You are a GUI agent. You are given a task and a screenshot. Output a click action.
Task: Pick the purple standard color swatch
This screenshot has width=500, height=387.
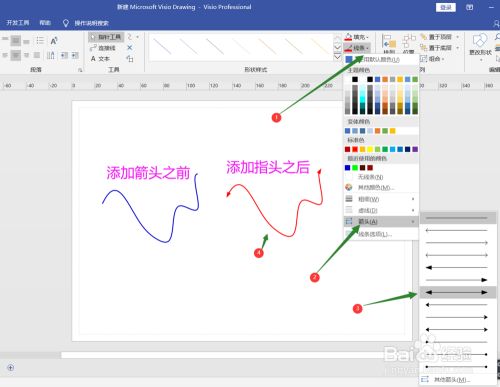(415, 149)
